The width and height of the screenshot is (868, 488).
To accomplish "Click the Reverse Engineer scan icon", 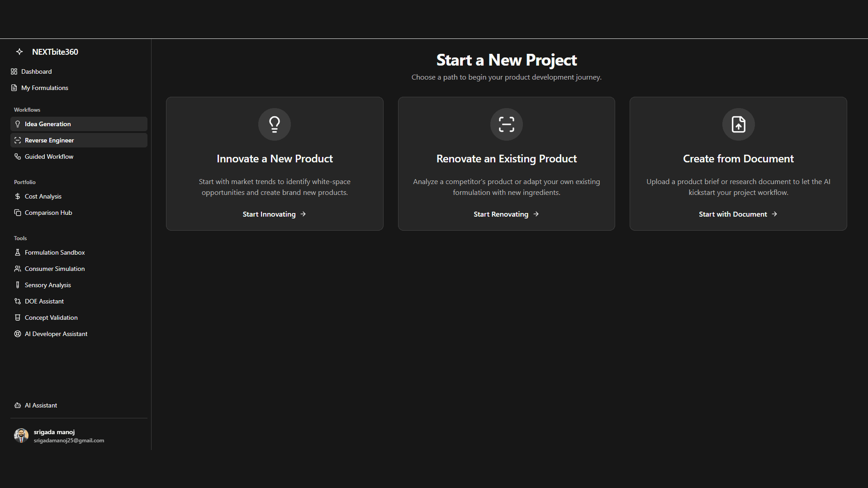I will point(17,140).
